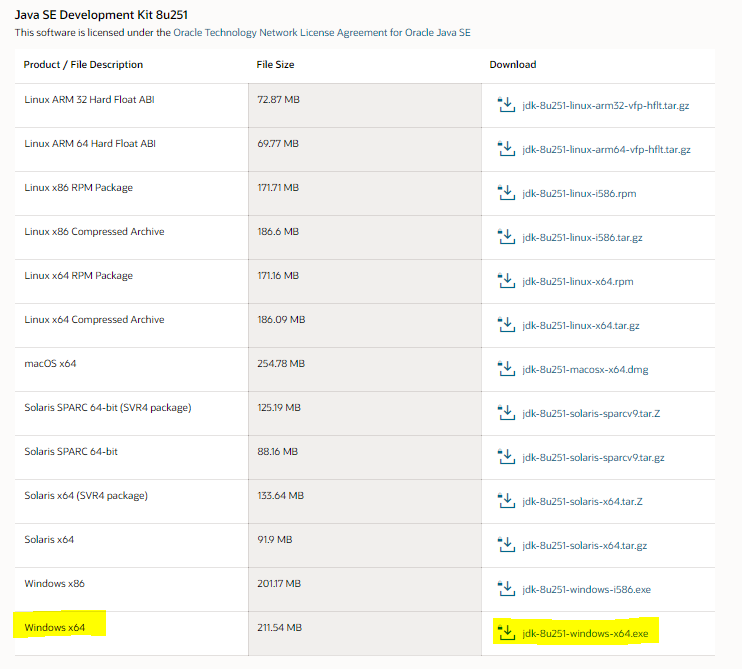Click download icon beside jdk-8u251-linux-i586.tar.gz
Image resolution: width=742 pixels, height=669 pixels.
point(506,237)
